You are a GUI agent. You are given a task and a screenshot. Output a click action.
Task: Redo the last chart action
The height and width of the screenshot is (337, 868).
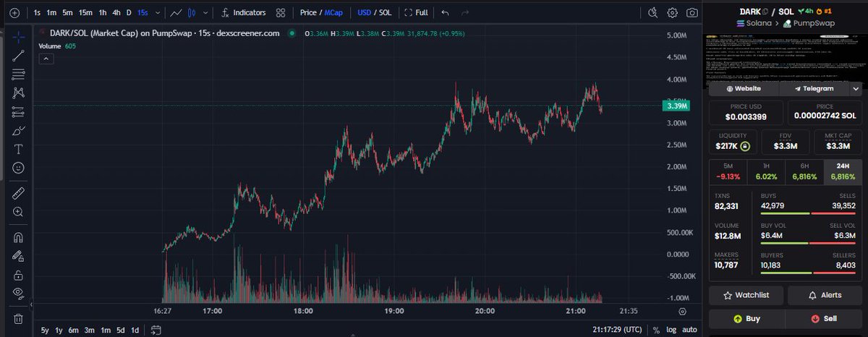click(465, 12)
